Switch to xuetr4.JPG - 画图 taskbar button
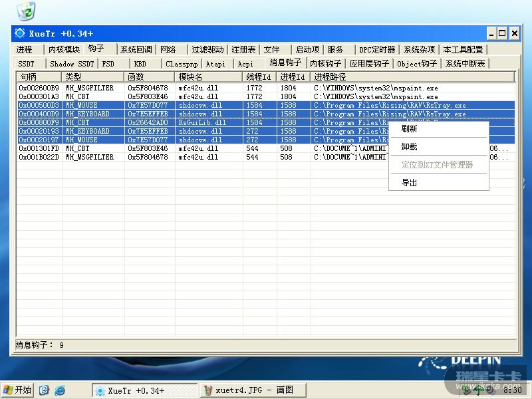Screen dimensions: 532x399 tap(253, 390)
